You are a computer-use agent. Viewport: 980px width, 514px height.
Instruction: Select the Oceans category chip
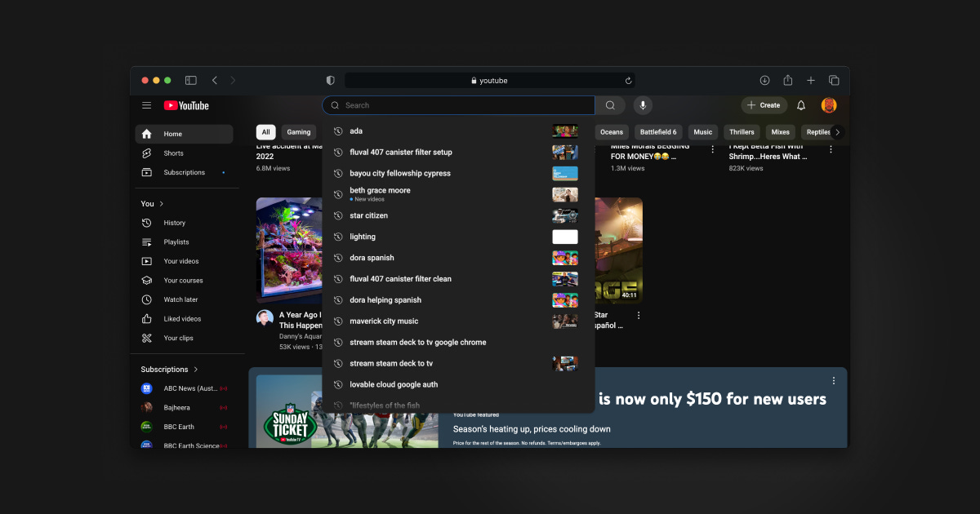click(611, 132)
